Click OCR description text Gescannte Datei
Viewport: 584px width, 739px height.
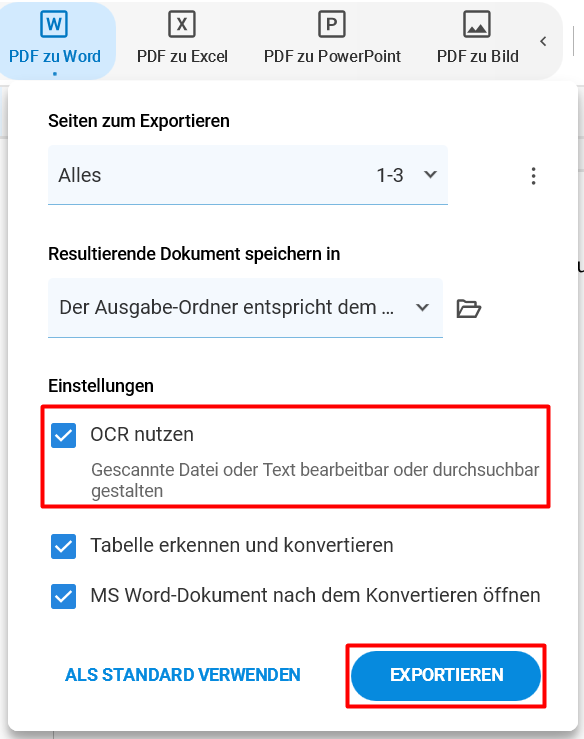coord(315,480)
